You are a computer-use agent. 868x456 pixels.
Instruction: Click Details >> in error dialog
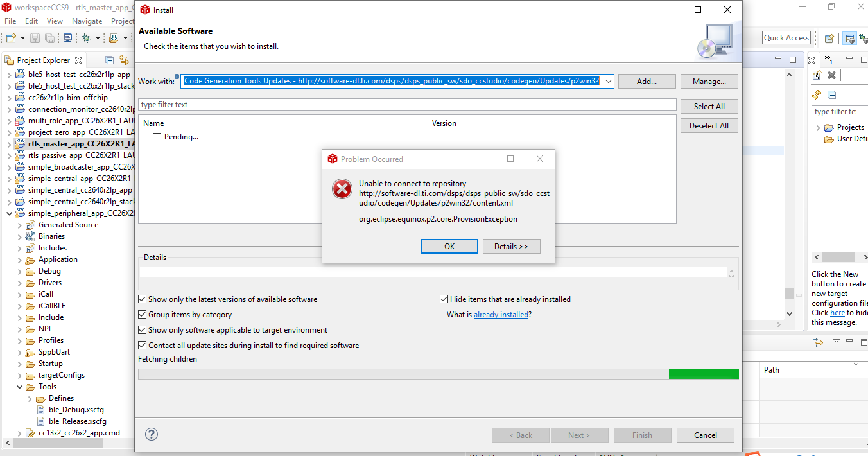click(x=512, y=247)
